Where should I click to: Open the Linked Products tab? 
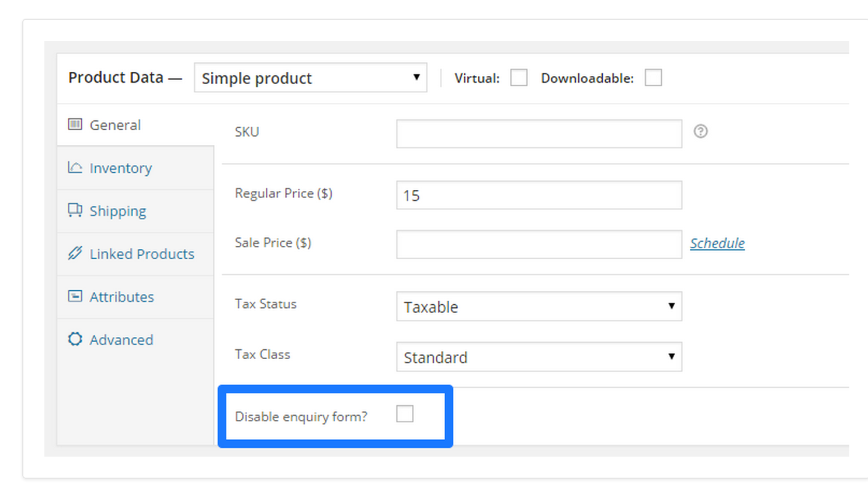click(x=141, y=254)
